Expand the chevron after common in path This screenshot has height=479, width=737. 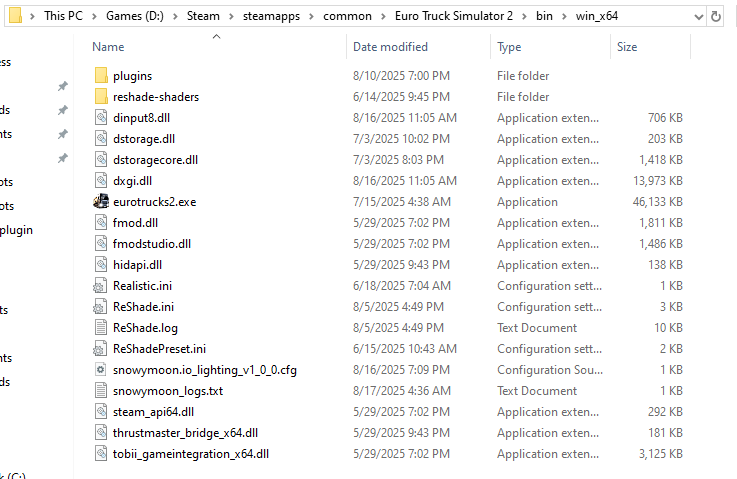(383, 16)
